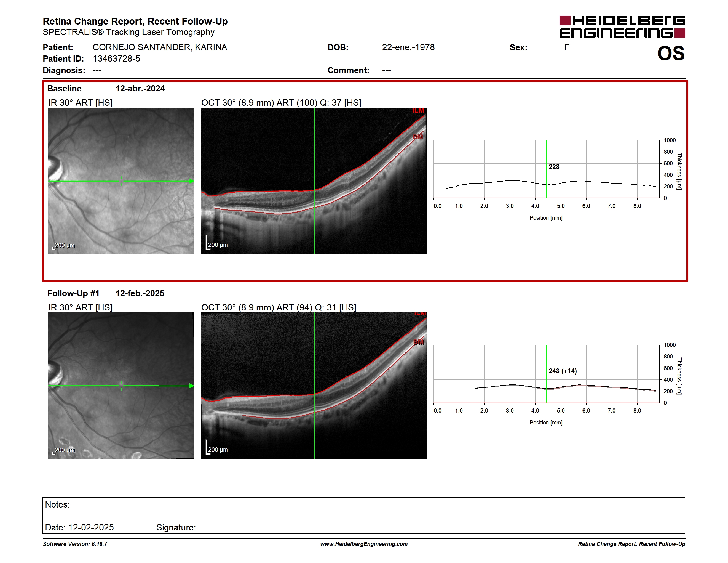The image size is (728, 563).
Task: Click 'Software Version: 6.16.7' footer text
Action: click(75, 544)
